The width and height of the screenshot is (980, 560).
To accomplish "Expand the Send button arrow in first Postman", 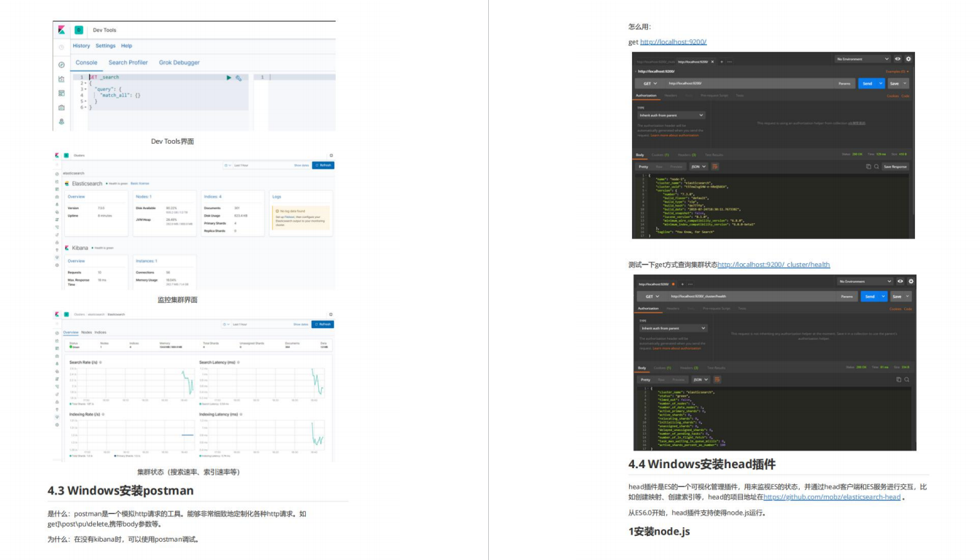I will 881,83.
